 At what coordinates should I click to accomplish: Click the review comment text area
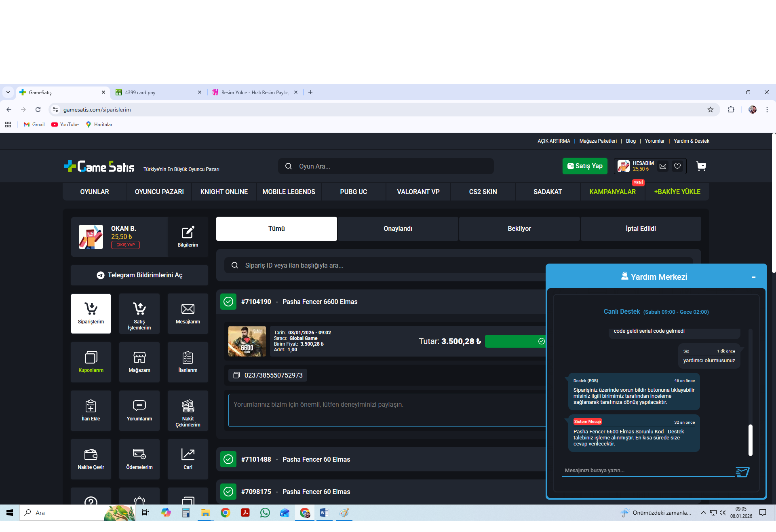(x=387, y=410)
